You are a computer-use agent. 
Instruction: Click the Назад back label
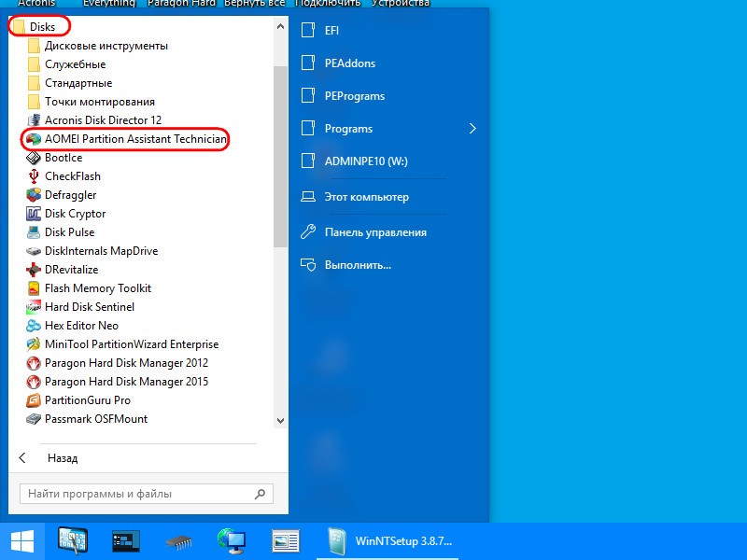click(63, 458)
